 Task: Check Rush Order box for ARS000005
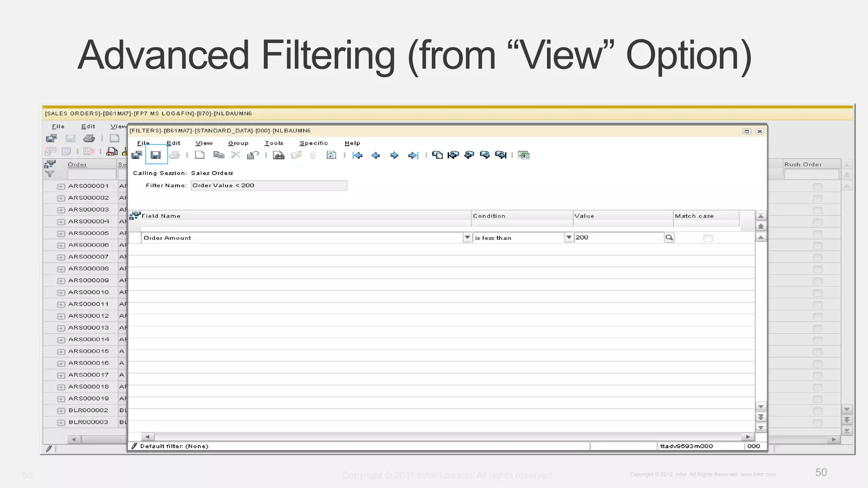click(x=818, y=234)
